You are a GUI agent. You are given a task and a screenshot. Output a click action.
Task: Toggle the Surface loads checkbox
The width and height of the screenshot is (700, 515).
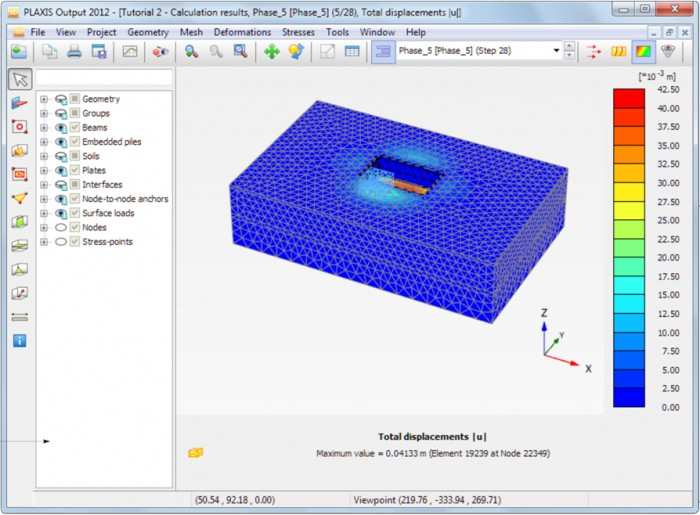click(75, 213)
